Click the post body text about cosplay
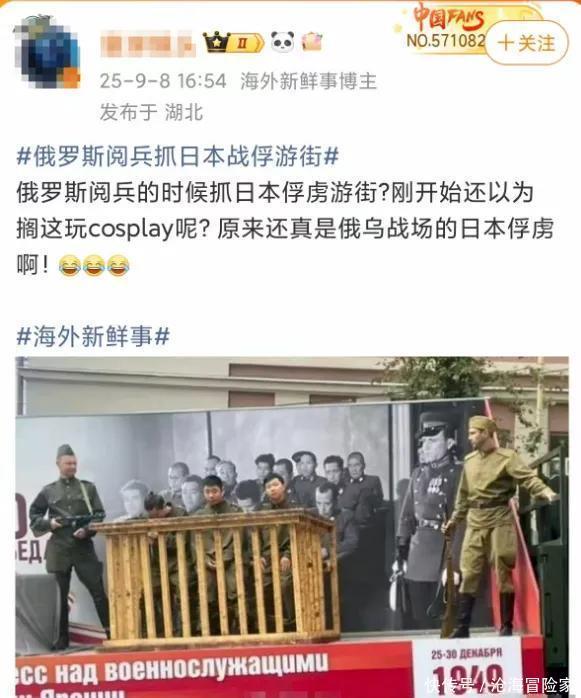The image size is (581, 698). coord(285,229)
